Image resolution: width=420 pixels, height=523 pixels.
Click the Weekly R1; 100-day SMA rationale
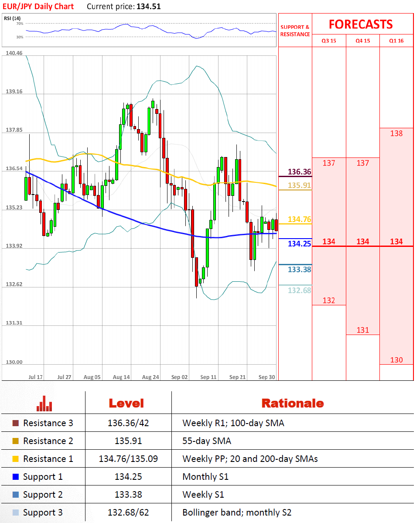[233, 423]
